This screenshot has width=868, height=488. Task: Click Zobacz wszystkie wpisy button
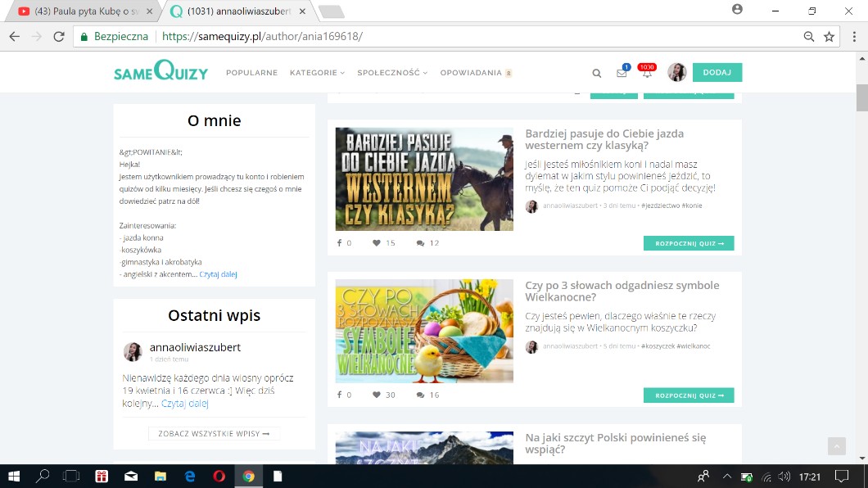point(214,433)
